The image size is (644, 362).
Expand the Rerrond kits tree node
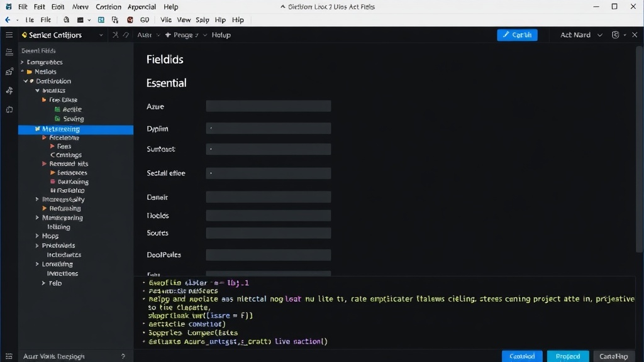pyautogui.click(x=44, y=164)
